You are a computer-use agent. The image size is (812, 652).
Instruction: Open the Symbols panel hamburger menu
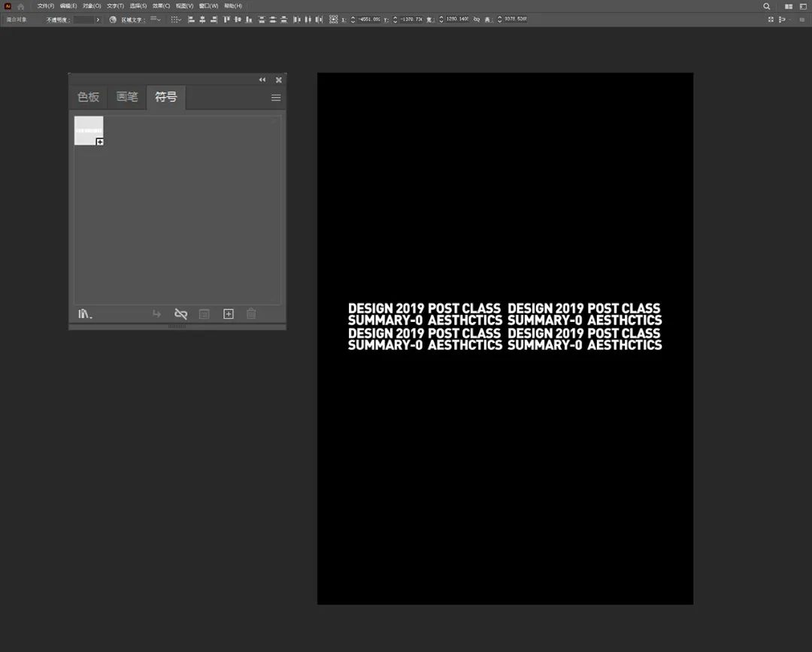pos(276,98)
